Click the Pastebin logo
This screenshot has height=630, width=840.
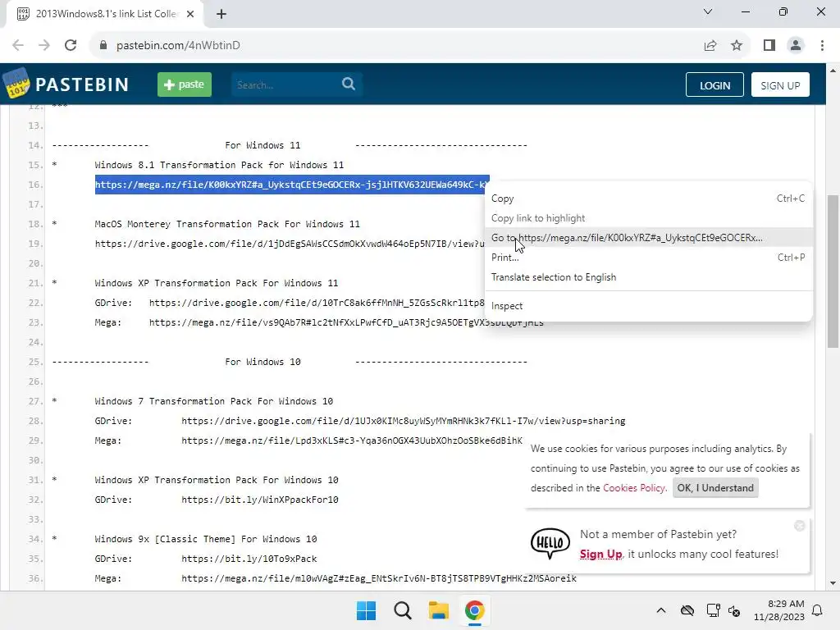66,84
